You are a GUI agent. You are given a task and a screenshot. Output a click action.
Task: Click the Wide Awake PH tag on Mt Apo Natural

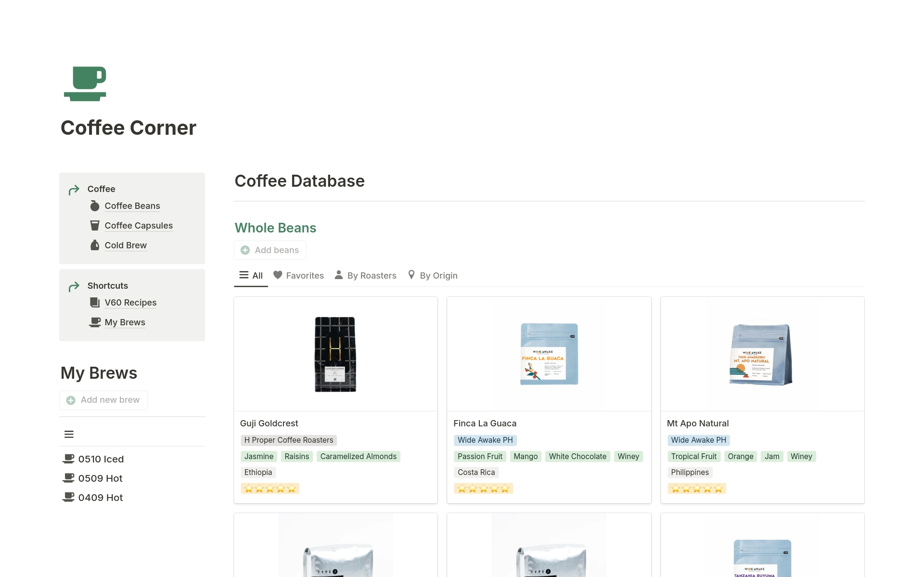[x=698, y=440]
